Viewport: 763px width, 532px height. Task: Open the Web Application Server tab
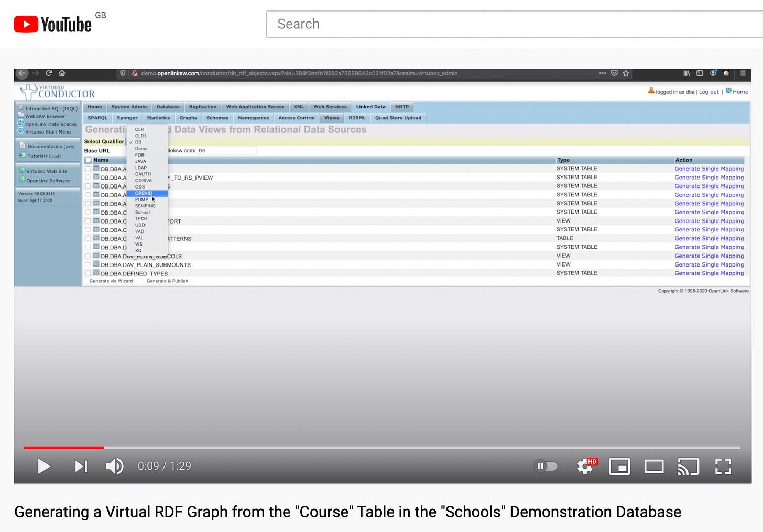tap(255, 107)
